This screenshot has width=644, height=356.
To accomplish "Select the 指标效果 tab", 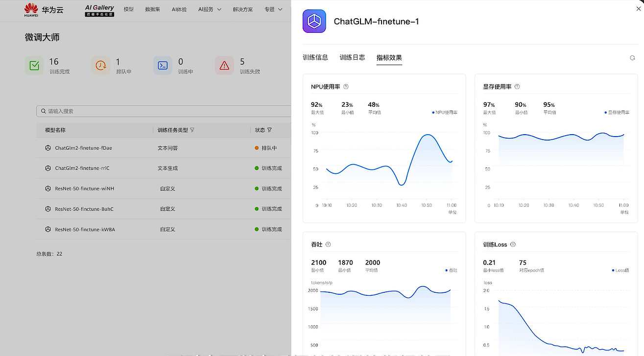I will [x=389, y=58].
